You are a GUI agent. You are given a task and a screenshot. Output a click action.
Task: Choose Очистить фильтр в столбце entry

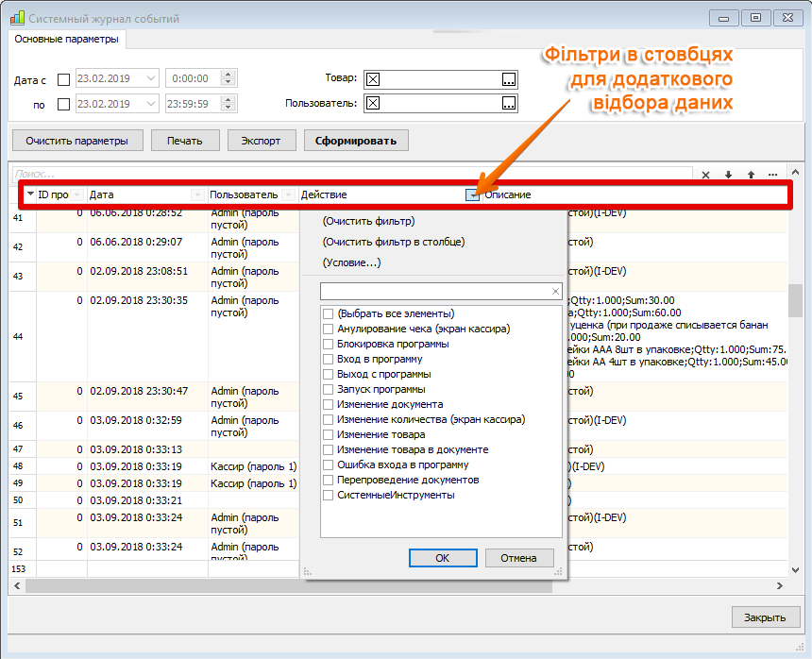pos(394,242)
